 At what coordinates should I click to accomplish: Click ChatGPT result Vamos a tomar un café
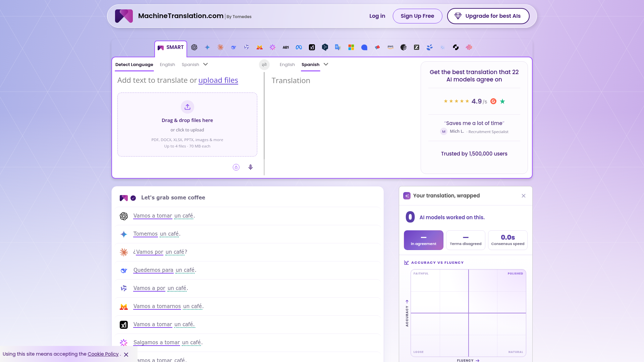point(164,216)
